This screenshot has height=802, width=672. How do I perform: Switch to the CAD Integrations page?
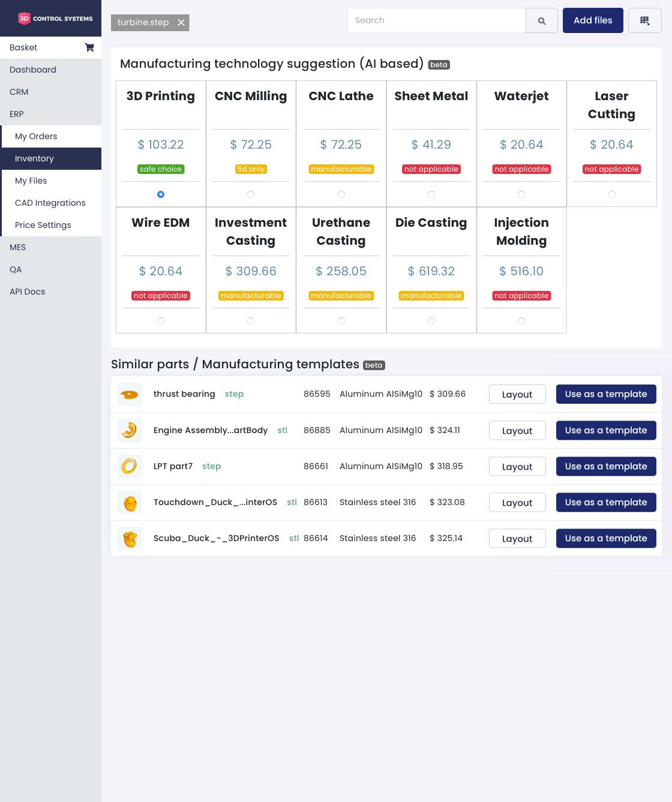click(x=50, y=203)
